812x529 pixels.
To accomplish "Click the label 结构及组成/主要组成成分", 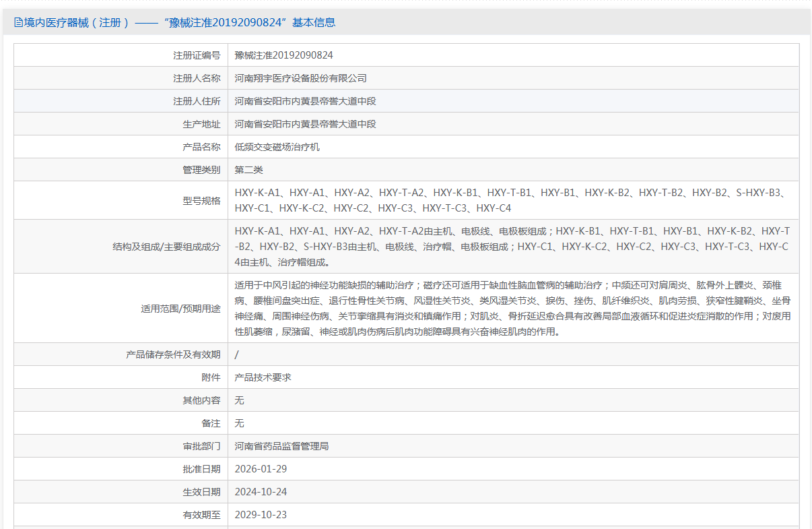I will pyautogui.click(x=166, y=247).
